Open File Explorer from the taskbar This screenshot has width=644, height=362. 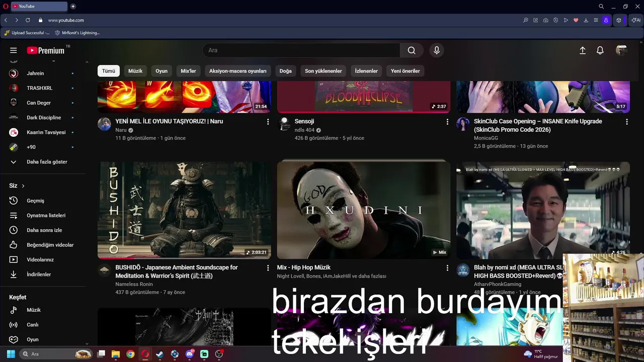(x=115, y=354)
